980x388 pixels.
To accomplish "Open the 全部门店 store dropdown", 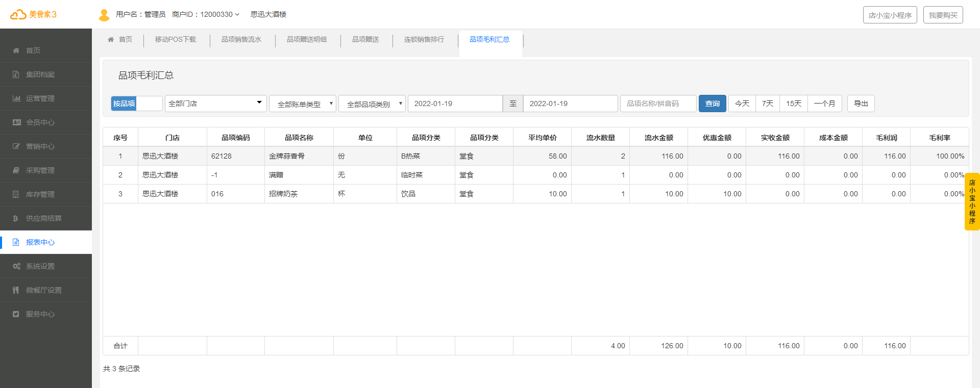I will [x=215, y=104].
